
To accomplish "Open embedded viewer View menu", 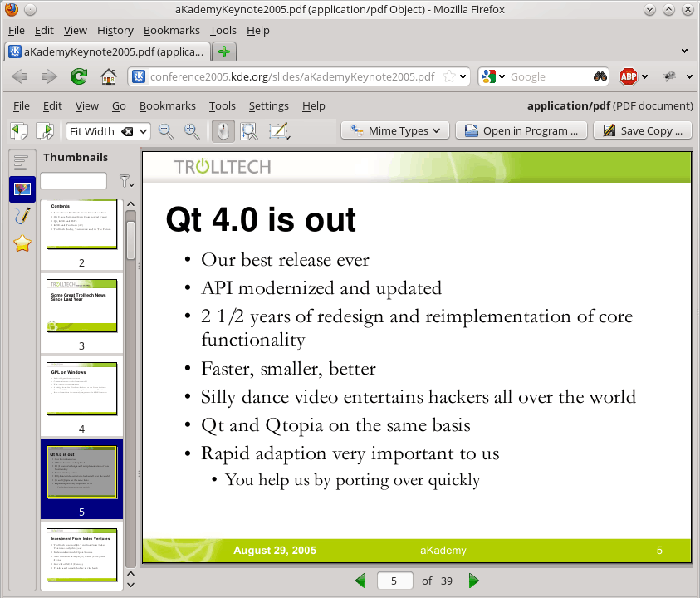I will click(x=86, y=105).
